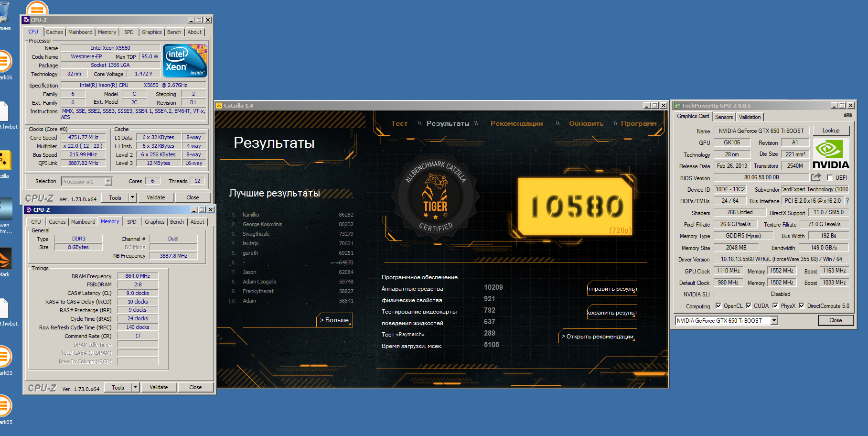Toggle the DirectCompute 5.0 checkbox
The width and height of the screenshot is (868, 436).
coord(802,305)
